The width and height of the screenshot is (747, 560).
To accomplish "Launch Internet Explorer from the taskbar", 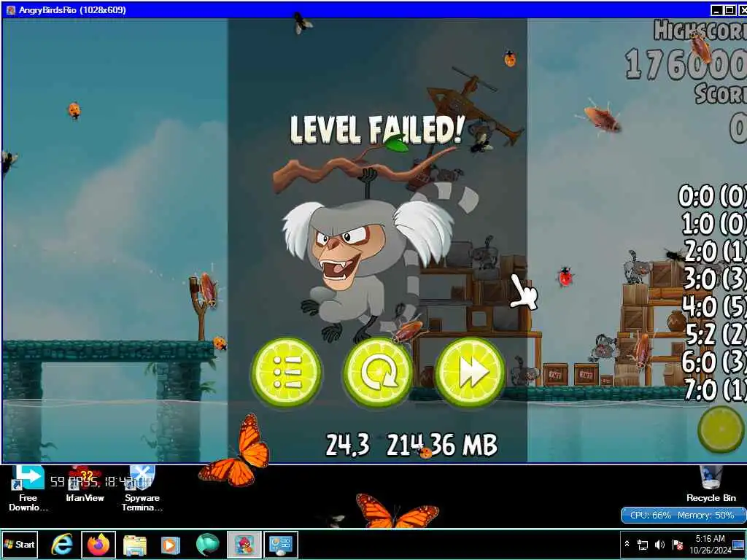I will point(62,545).
